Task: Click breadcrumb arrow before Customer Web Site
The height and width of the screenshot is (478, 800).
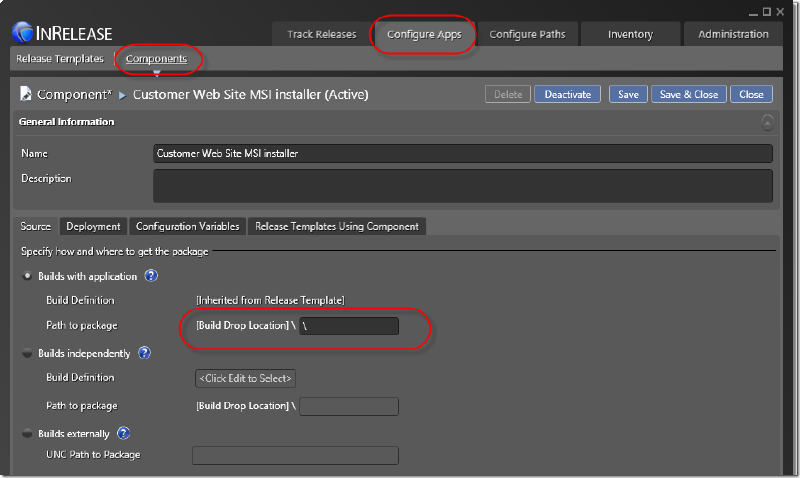Action: pyautogui.click(x=122, y=95)
